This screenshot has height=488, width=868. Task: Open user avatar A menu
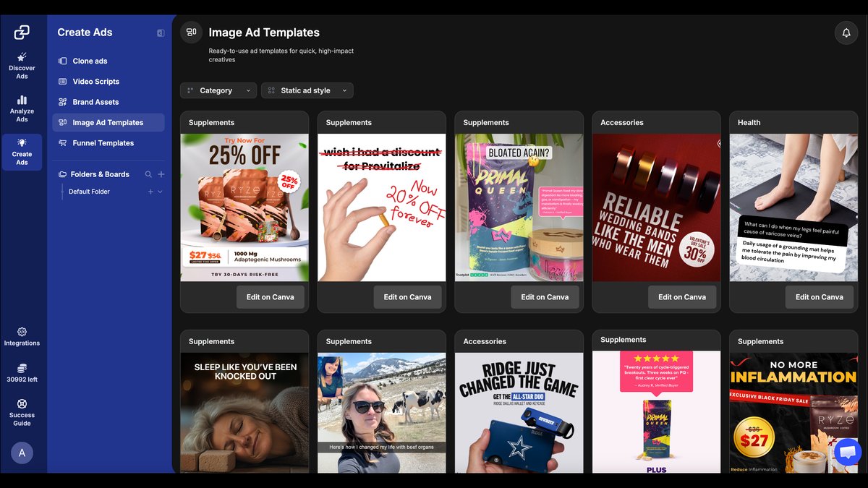coord(22,453)
